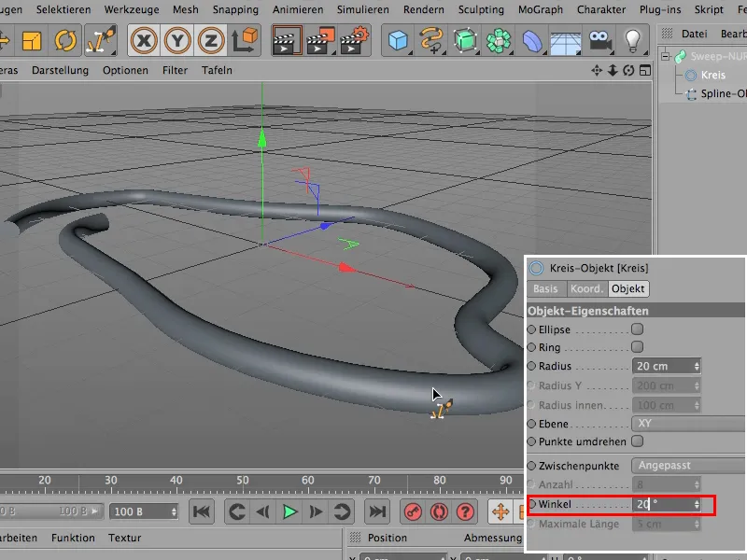Enable the Ring checkbox
This screenshot has height=560, width=747.
point(637,346)
